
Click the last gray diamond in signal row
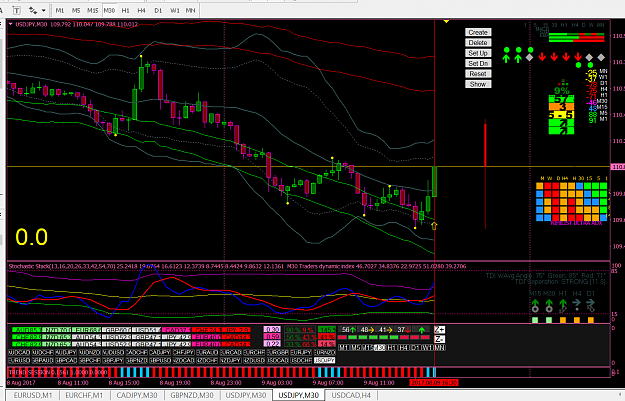pos(601,58)
